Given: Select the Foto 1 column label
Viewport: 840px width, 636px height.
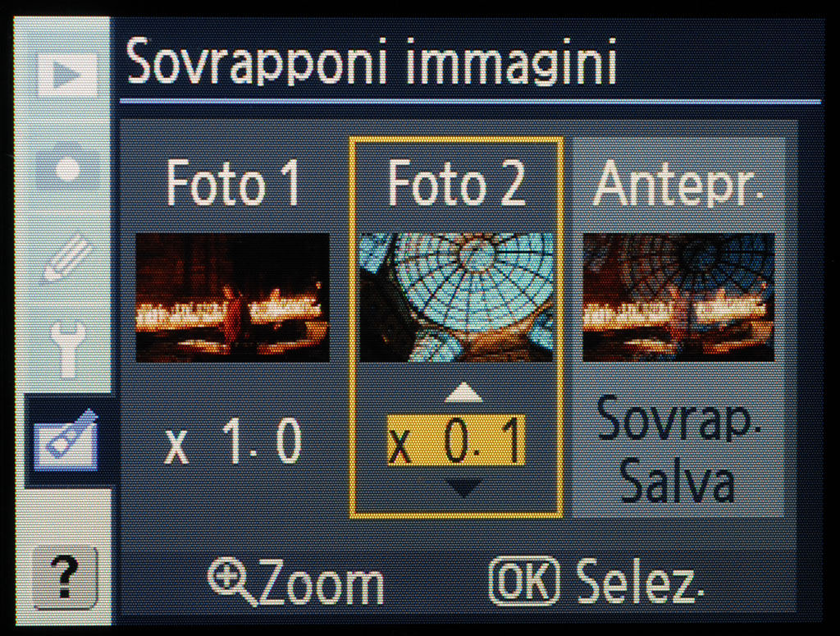Looking at the screenshot, I should 234,183.
